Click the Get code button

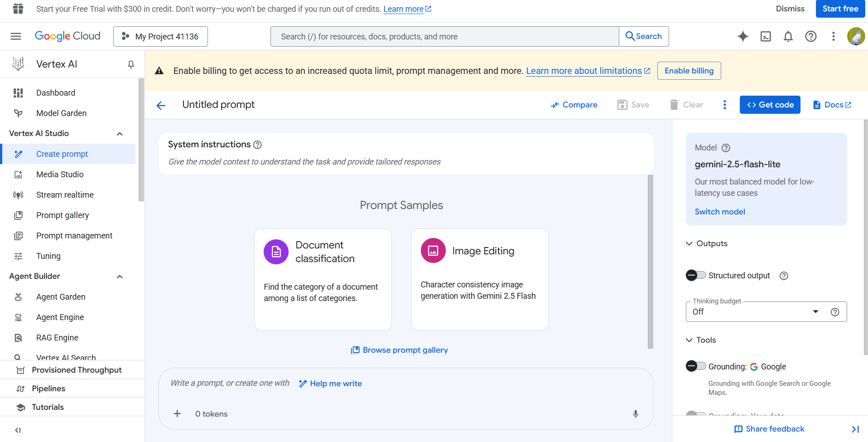770,105
